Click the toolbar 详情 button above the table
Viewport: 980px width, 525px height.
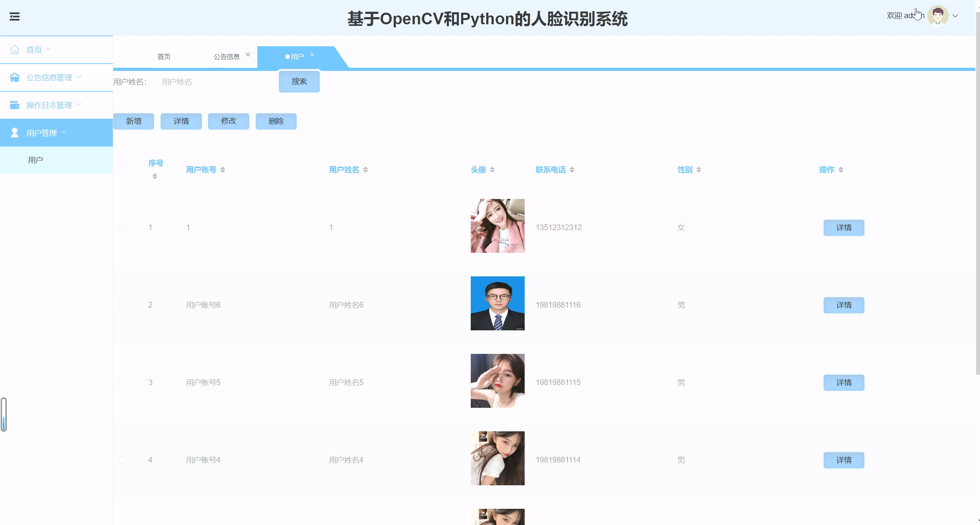(181, 121)
